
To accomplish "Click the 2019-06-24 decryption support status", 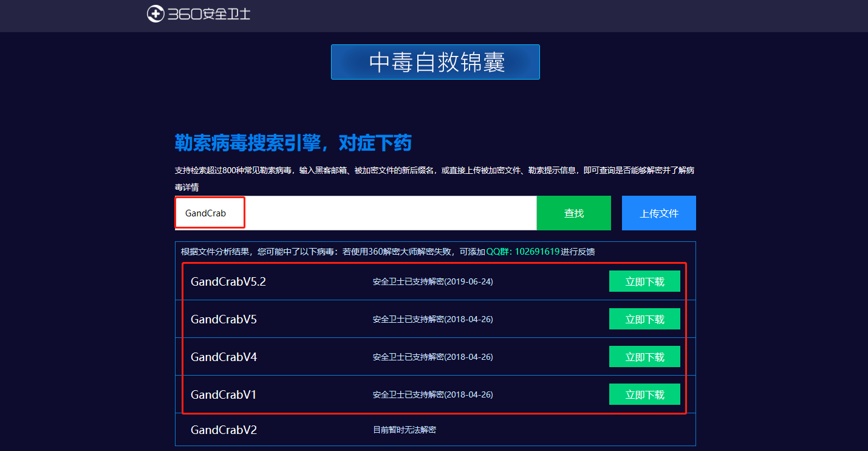I will pyautogui.click(x=432, y=282).
